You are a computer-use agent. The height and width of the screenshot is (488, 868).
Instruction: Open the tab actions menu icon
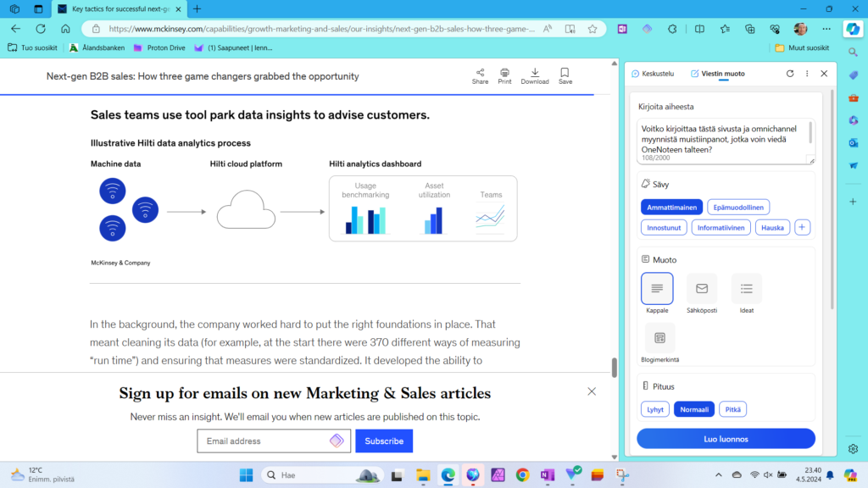point(38,8)
